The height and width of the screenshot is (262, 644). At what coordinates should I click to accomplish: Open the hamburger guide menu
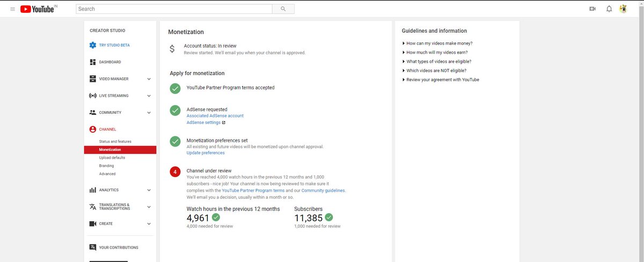pyautogui.click(x=12, y=9)
